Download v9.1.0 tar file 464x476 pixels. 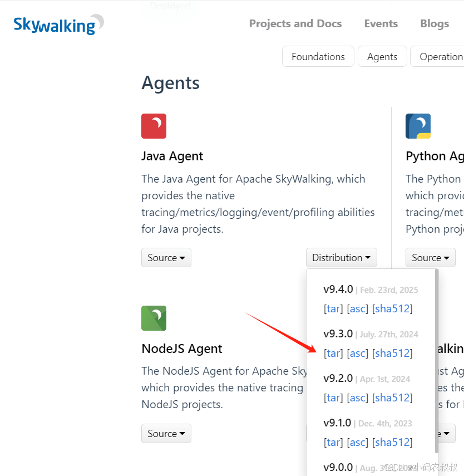333,442
